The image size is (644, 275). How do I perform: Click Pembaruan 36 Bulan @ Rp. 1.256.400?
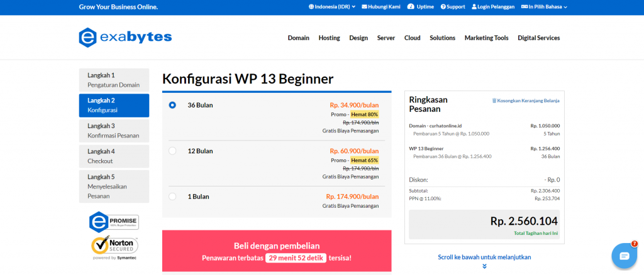coord(452,156)
